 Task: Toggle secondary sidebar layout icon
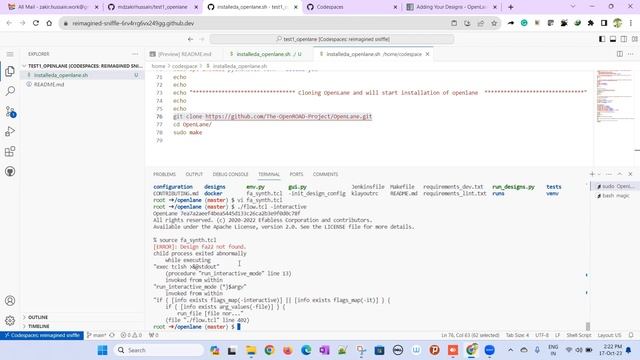coord(624,39)
